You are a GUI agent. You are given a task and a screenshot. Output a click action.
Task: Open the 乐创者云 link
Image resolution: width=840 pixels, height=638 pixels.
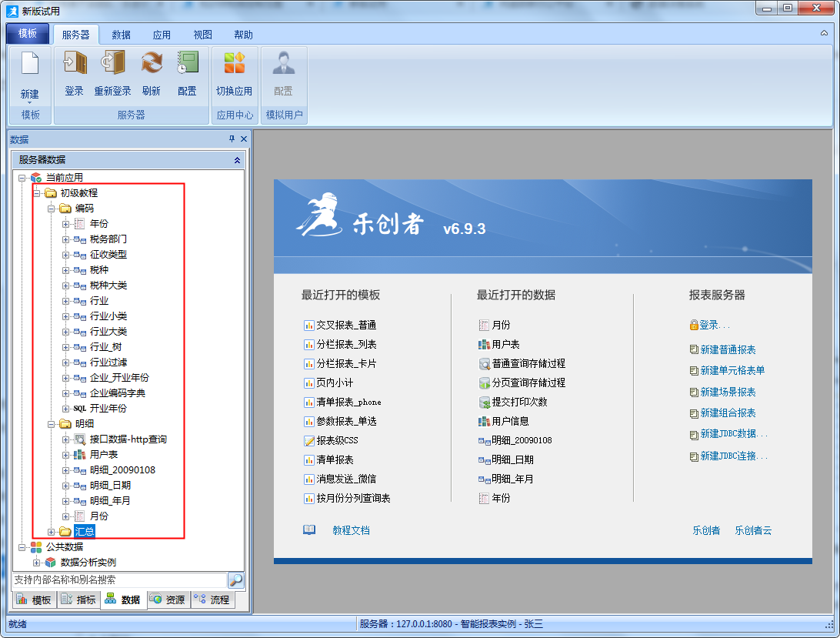point(752,530)
